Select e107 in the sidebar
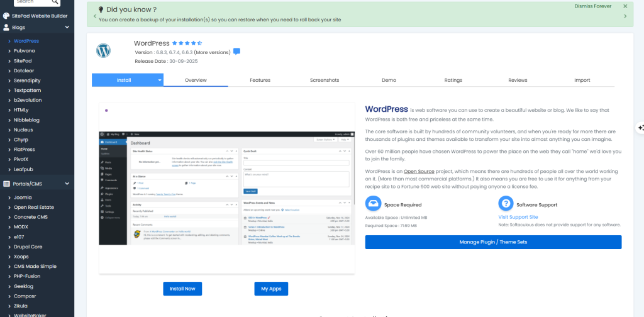Image resolution: width=644 pixels, height=317 pixels. point(19,237)
